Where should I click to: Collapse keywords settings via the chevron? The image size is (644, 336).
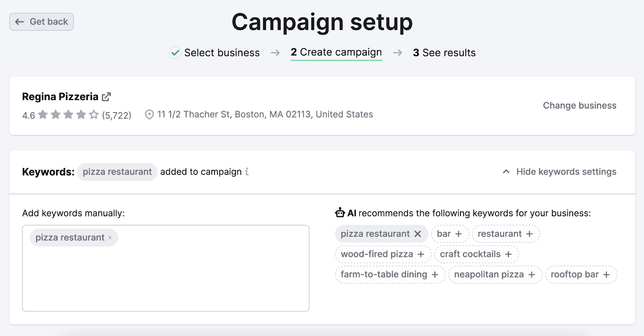click(506, 172)
